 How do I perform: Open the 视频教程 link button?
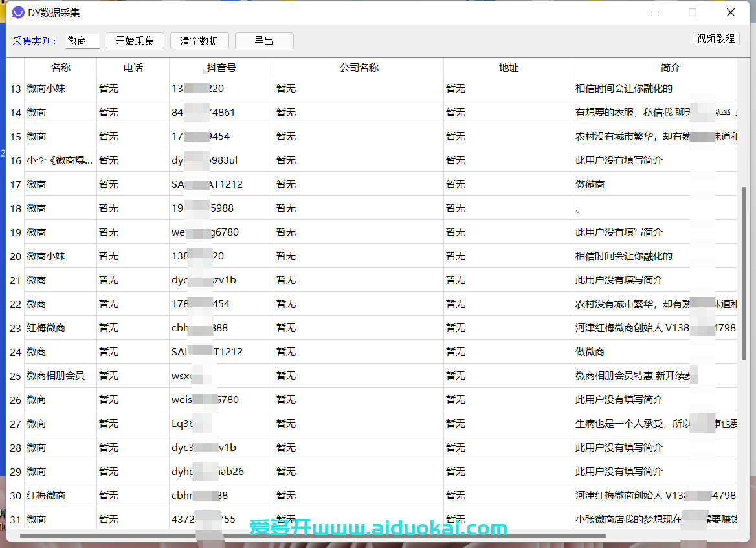pos(715,38)
